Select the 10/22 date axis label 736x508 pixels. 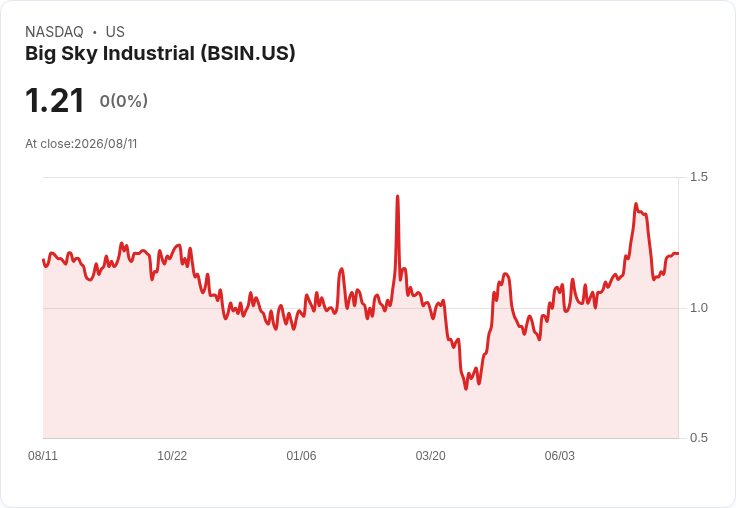coord(172,456)
